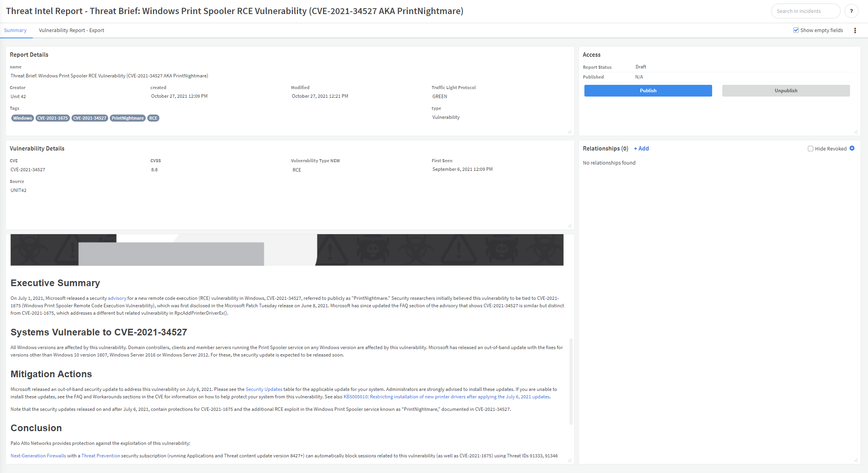
Task: Switch to the Summary tab
Action: [x=15, y=30]
